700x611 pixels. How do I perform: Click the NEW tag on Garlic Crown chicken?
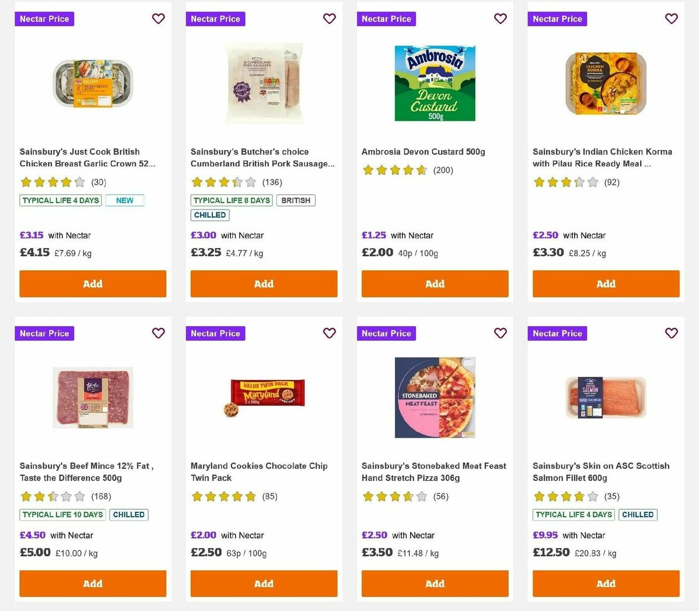124,200
